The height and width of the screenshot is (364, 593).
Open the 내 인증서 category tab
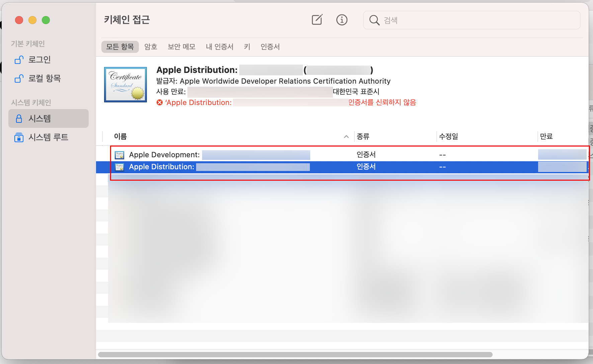click(220, 47)
